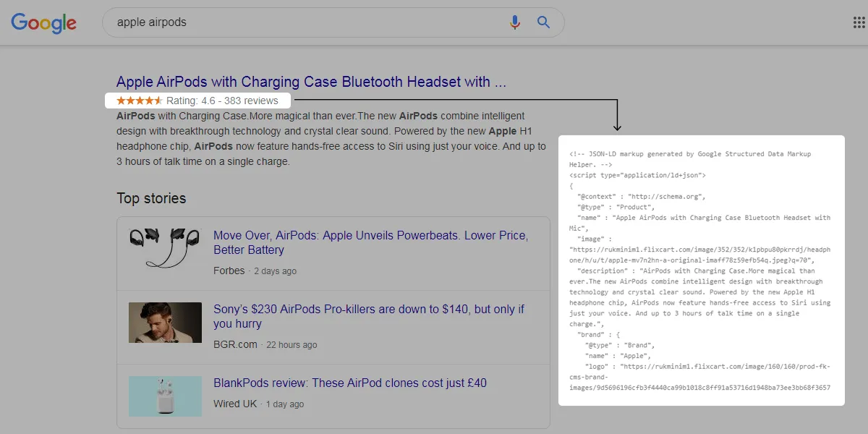Click the Wired UK source label
The image size is (868, 434).
click(237, 404)
